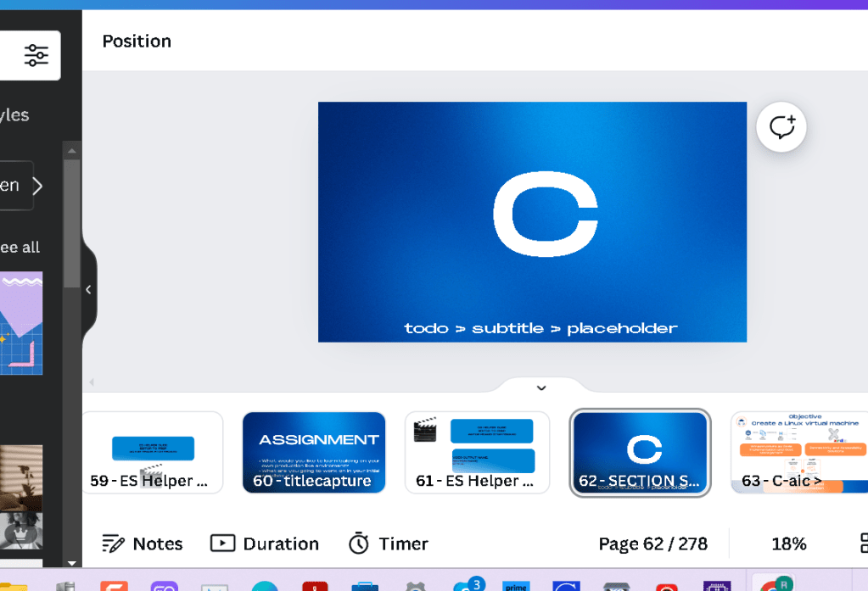The height and width of the screenshot is (591, 868).
Task: Expand the style chip ending in 'en' via its chevron
Action: 37,186
